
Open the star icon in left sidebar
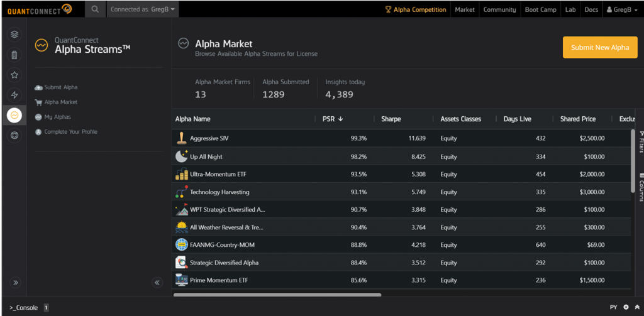click(x=14, y=75)
